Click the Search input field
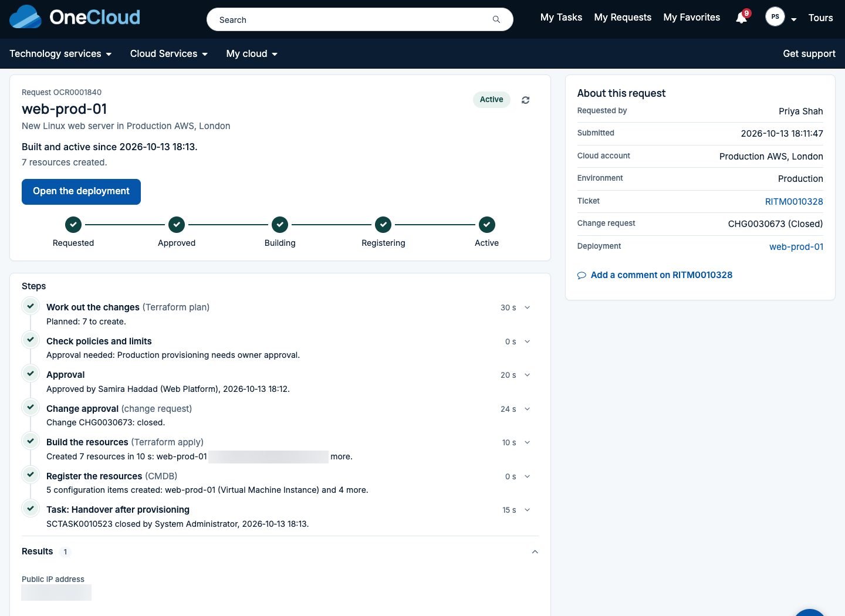 coord(360,19)
